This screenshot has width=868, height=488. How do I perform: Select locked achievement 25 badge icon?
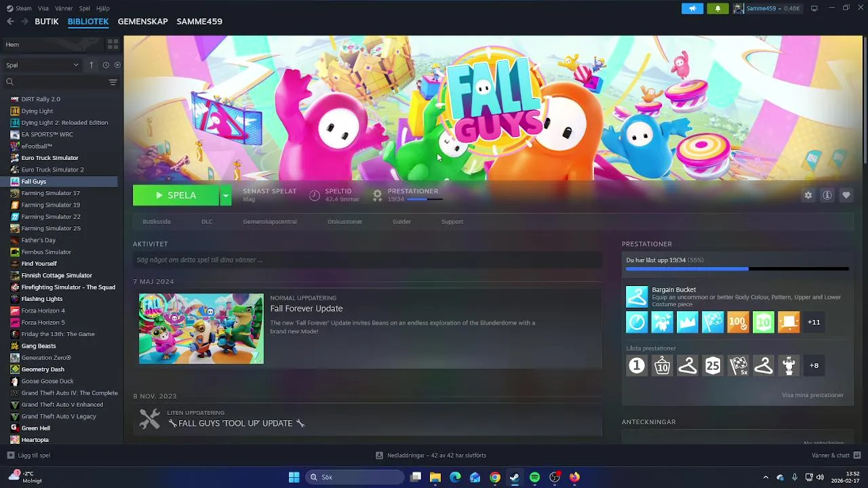tap(713, 366)
